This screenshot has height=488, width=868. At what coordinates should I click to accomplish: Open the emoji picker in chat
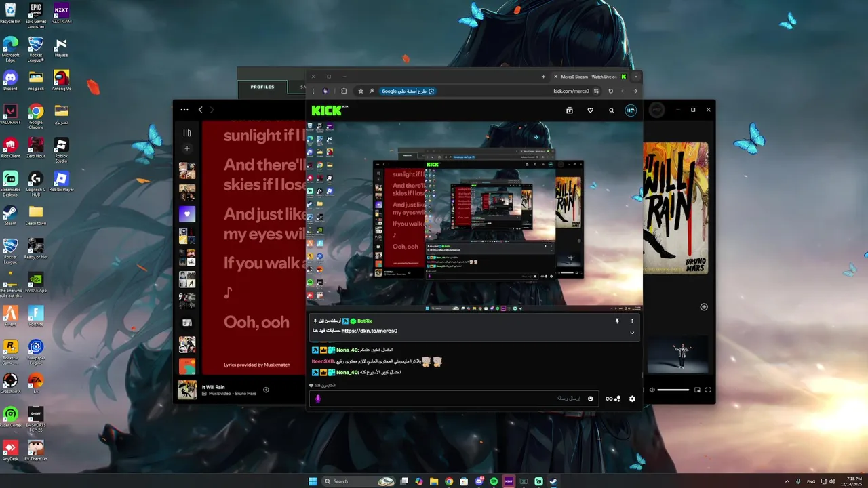[x=590, y=399]
